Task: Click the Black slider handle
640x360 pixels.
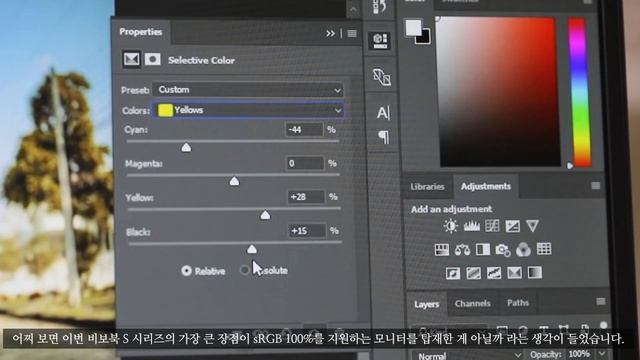Action: (x=252, y=249)
